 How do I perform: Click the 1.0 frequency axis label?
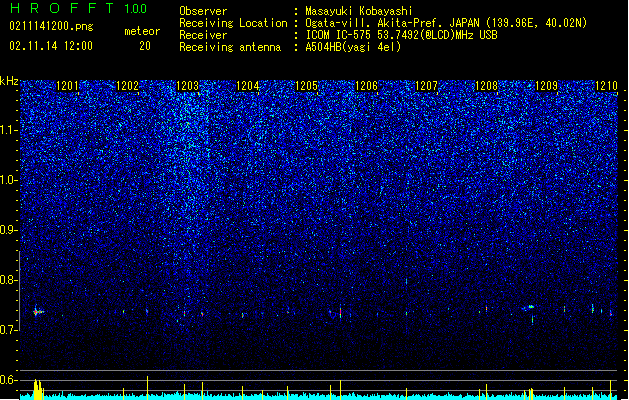(8, 180)
